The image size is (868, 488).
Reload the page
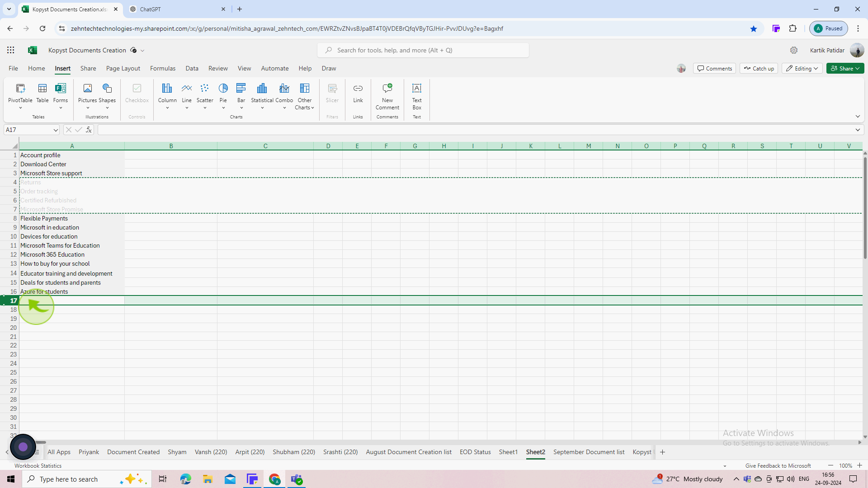click(x=42, y=28)
